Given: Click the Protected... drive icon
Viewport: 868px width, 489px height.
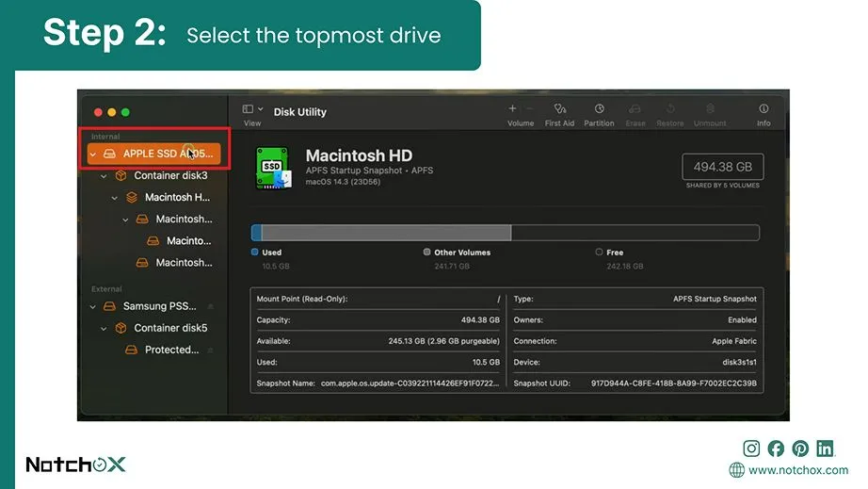Looking at the screenshot, I should [131, 350].
